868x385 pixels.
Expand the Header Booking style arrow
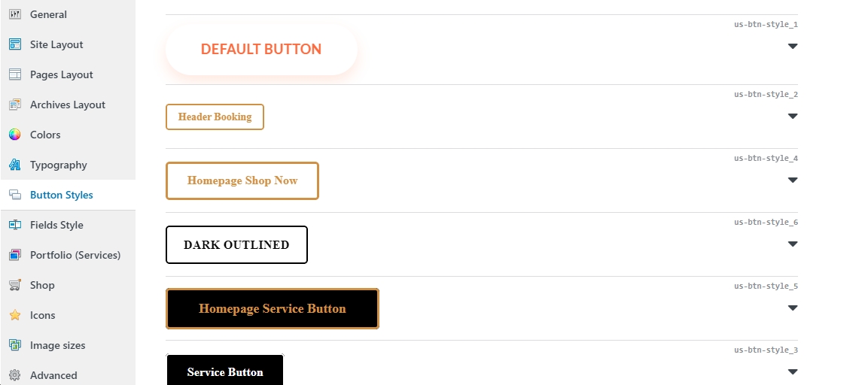(x=793, y=116)
